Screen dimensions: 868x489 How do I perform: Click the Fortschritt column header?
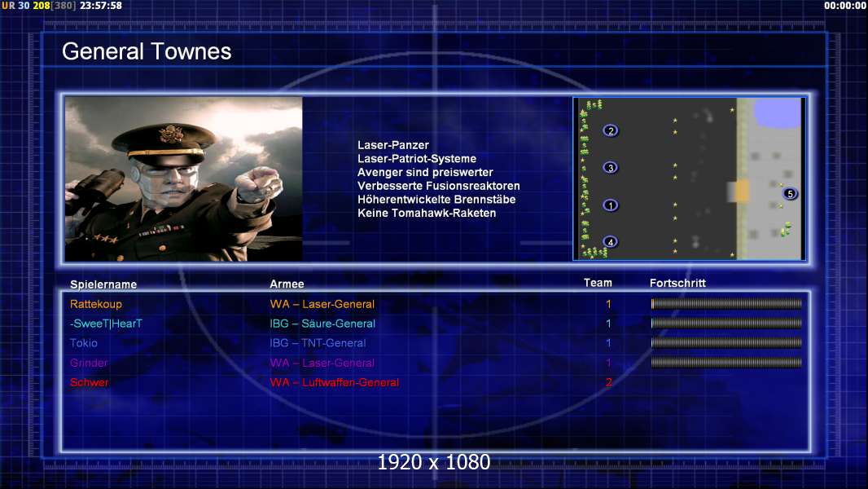click(677, 283)
